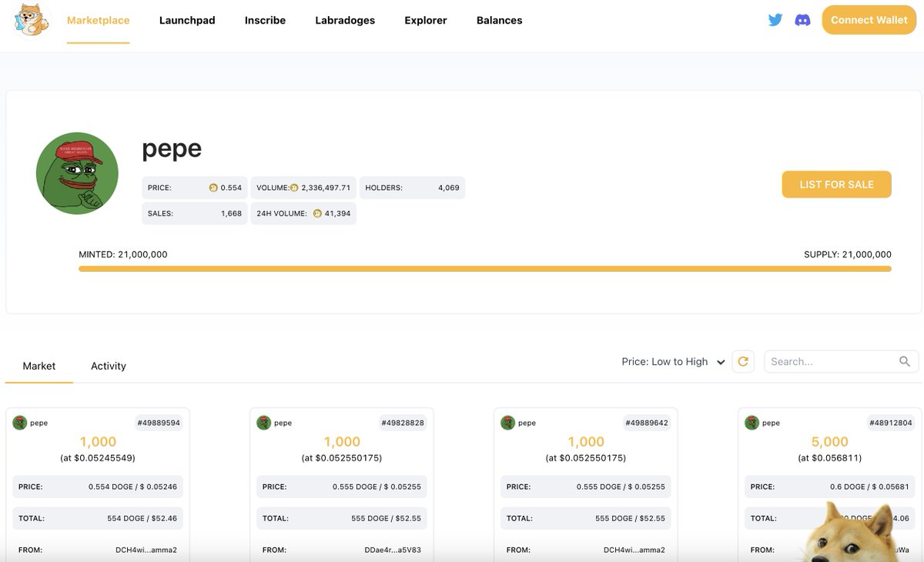This screenshot has width=924, height=562.
Task: Click the SALES 1,668 stat box
Action: point(194,213)
